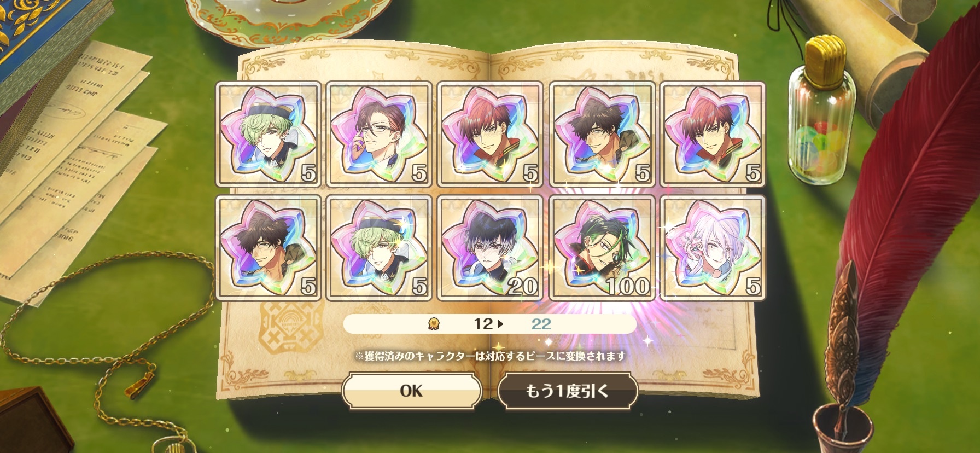Select the last piece in the top row

coord(713,134)
